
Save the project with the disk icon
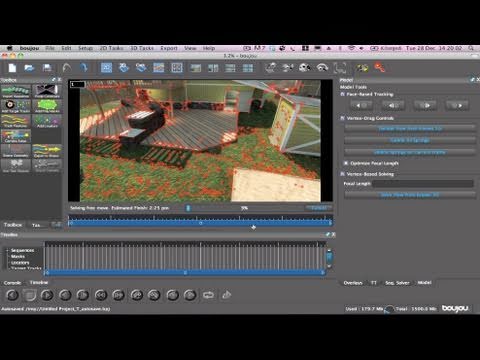click(x=47, y=68)
